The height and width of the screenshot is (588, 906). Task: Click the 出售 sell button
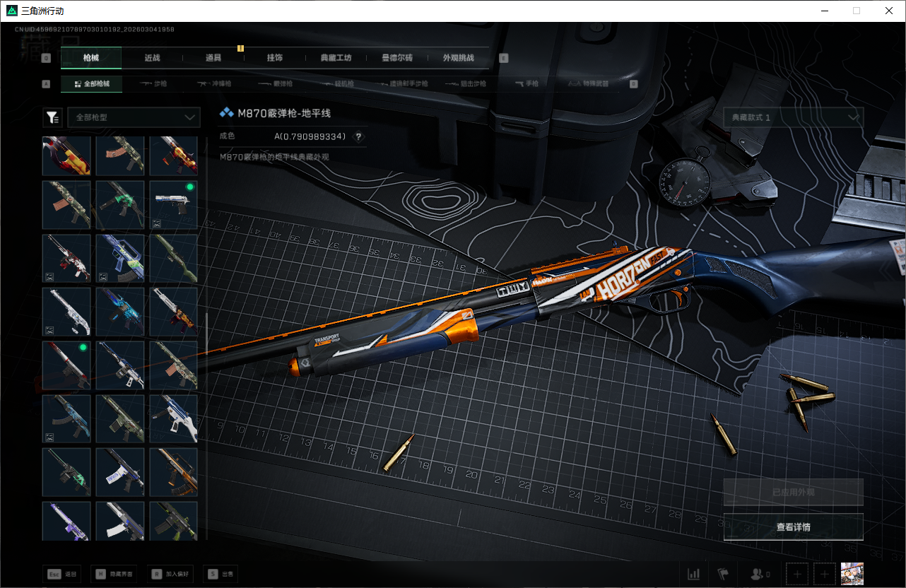(220, 574)
